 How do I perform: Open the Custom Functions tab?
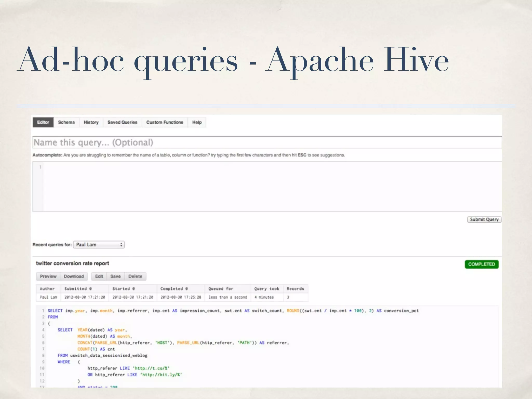pyautogui.click(x=165, y=122)
